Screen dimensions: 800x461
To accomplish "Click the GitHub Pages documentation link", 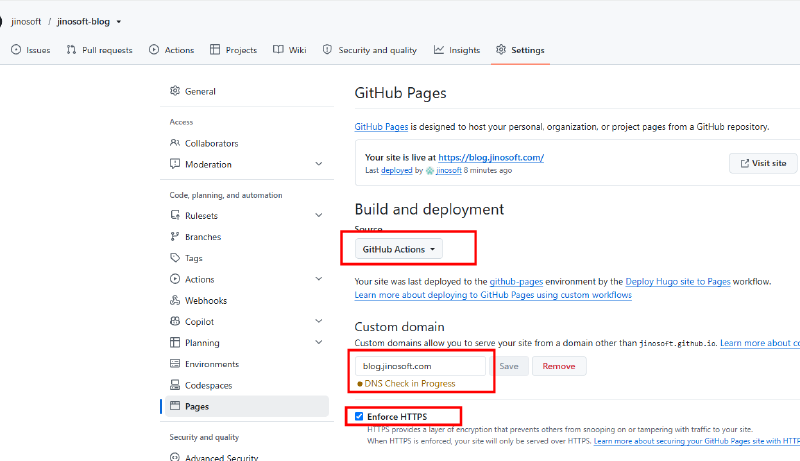I will tap(381, 126).
